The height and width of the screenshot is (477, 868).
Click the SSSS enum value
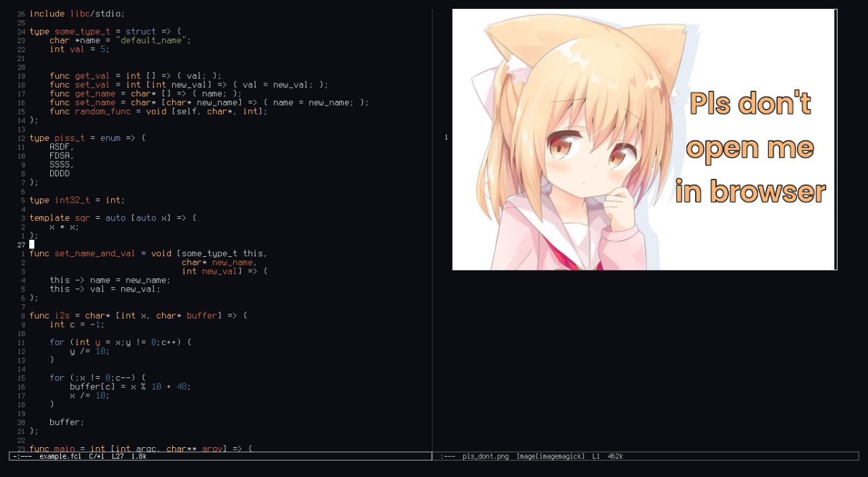(61, 165)
